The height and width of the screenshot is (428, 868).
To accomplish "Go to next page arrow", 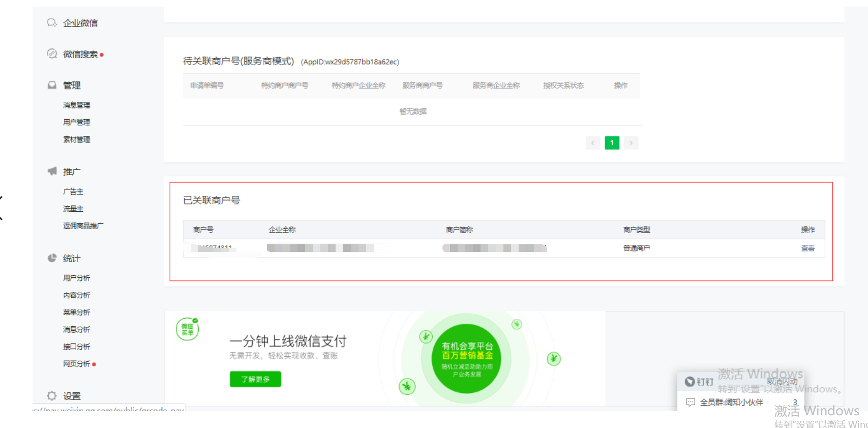I will [631, 143].
